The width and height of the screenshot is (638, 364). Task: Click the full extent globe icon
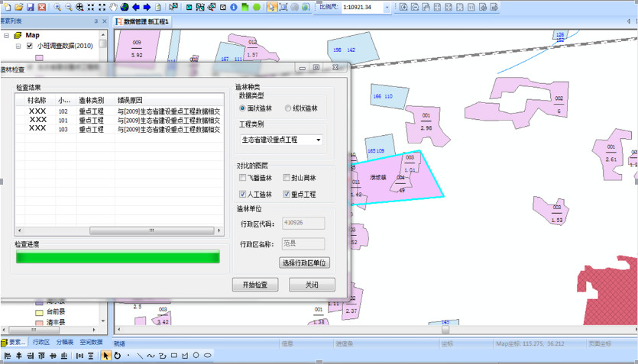[125, 7]
